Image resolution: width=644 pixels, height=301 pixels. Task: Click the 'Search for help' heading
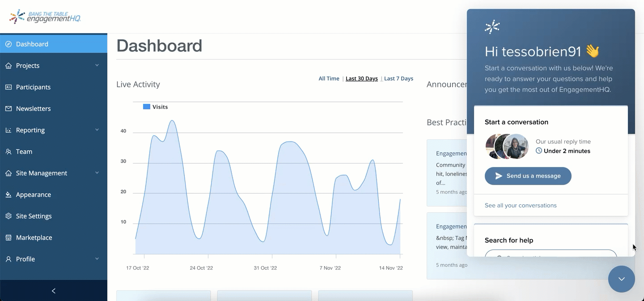tap(509, 240)
